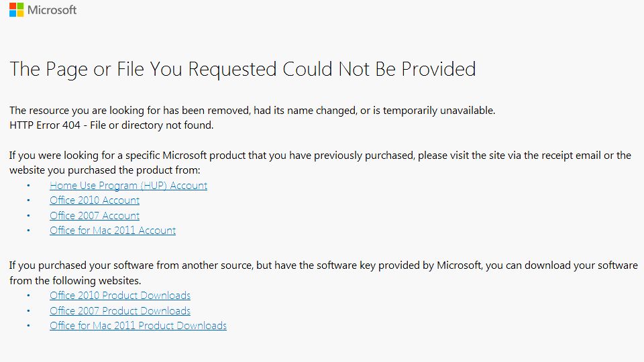
Task: Click the Microsoft four-square logo icon
Action: point(16,10)
